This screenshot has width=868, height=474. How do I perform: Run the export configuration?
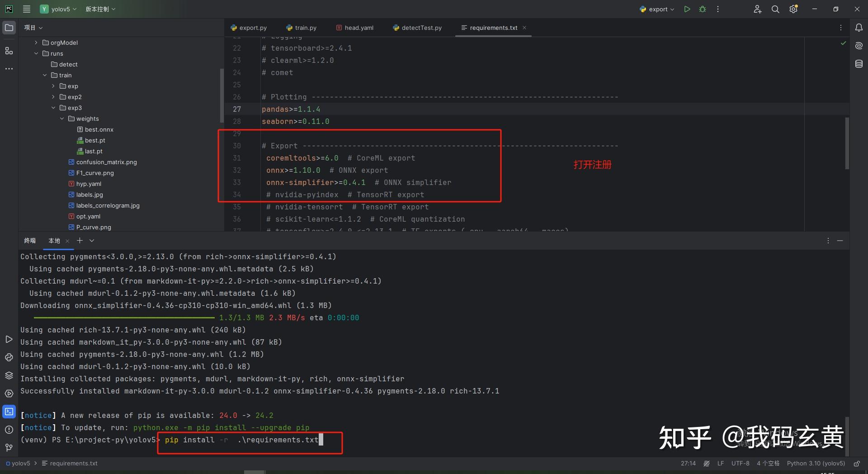[687, 9]
